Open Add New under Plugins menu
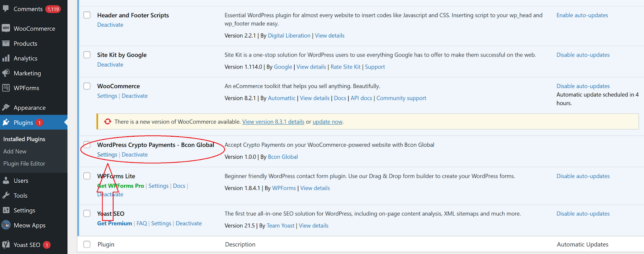 click(15, 151)
